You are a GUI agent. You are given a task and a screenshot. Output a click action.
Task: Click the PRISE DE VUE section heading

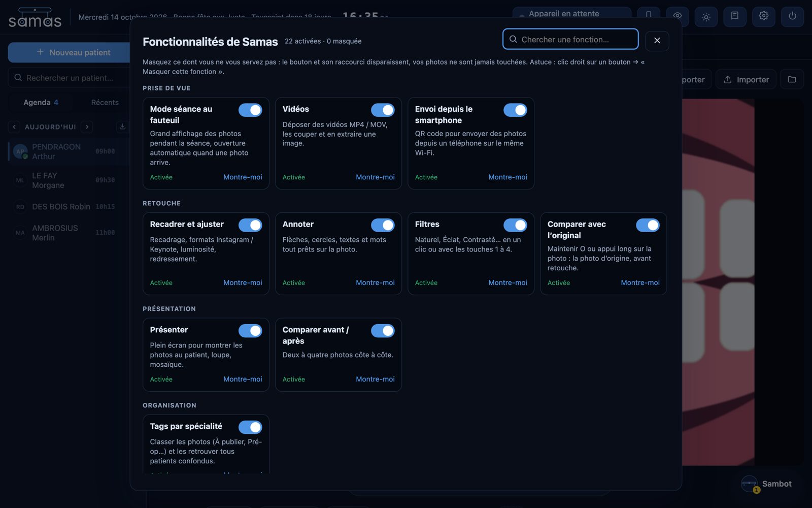click(x=166, y=88)
